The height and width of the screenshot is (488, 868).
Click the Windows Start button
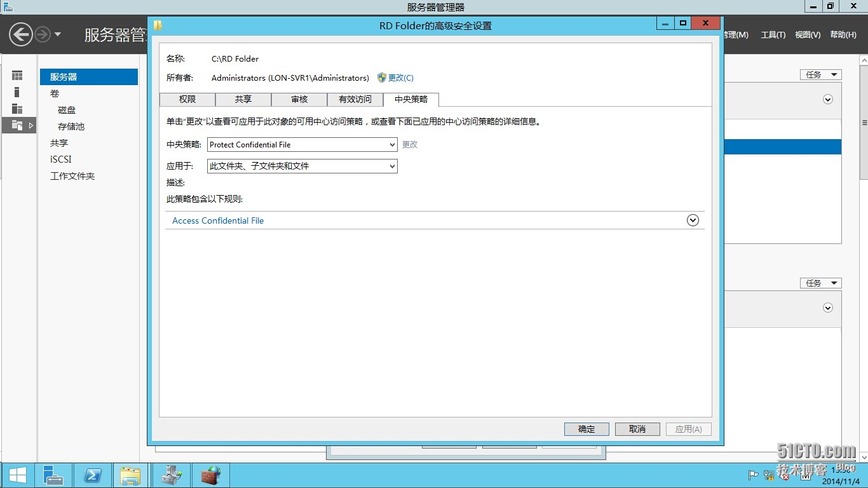18,475
